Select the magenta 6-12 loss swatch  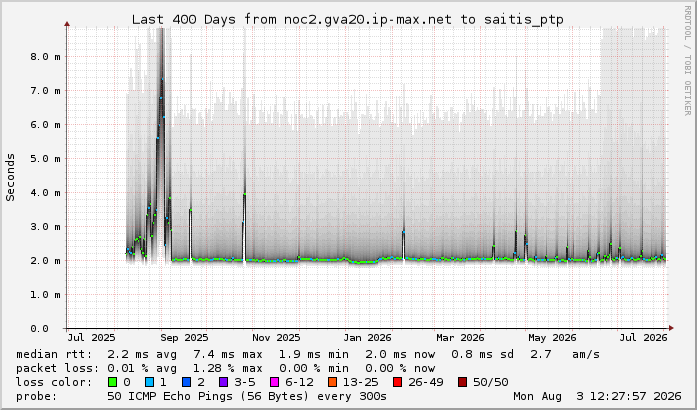pyautogui.click(x=274, y=382)
